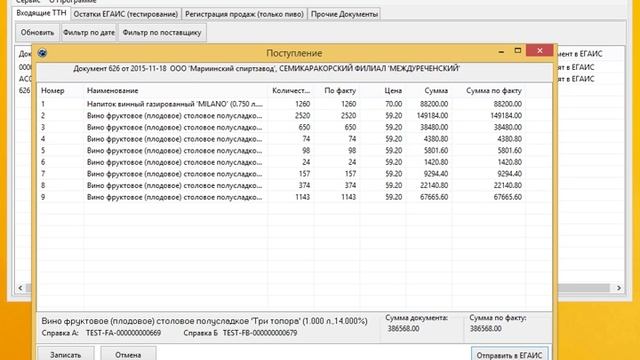Click the Сумма cell 4380.80

[x=436, y=139]
